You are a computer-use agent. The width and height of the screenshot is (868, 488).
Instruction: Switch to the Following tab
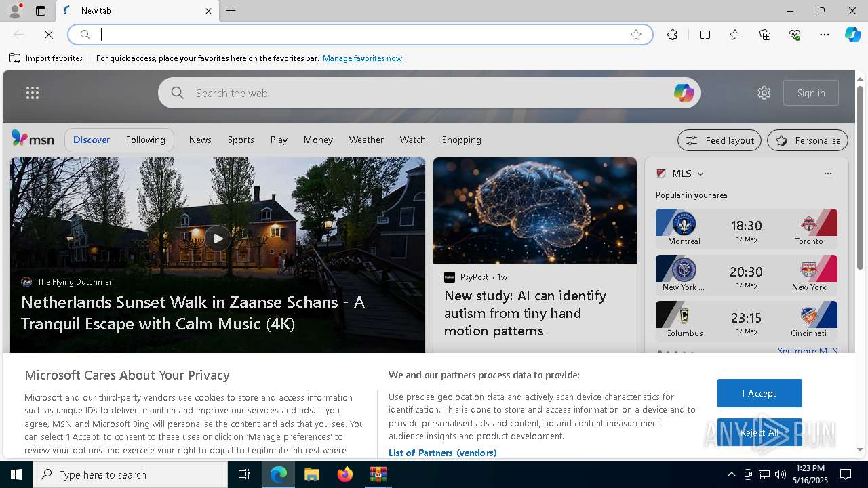pyautogui.click(x=146, y=140)
